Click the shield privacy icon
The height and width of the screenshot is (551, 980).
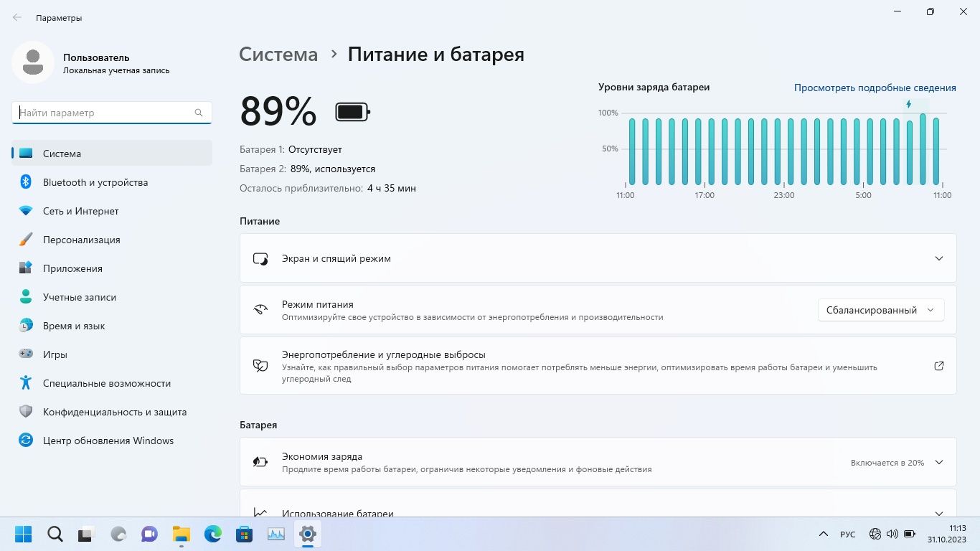(x=26, y=412)
